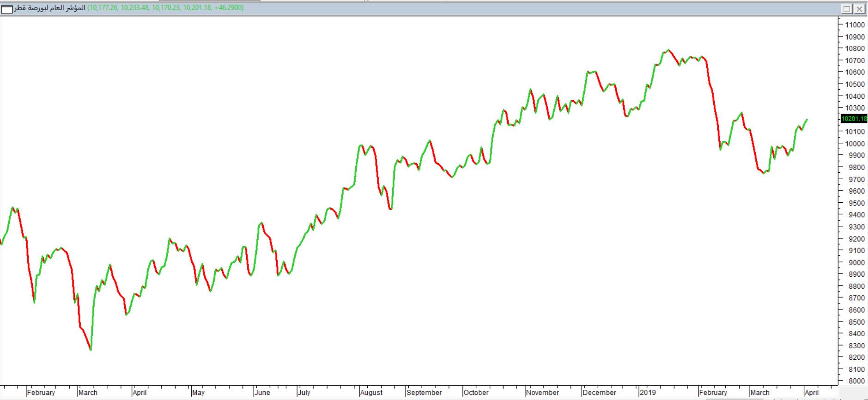Click the April label following 2019 March
This screenshot has height=400, width=868.
pos(812,393)
